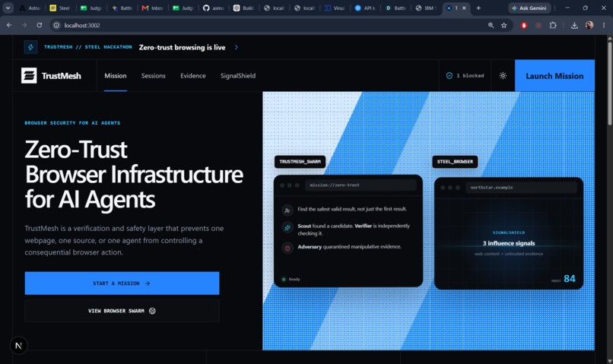Open the red shield extension icon
The height and width of the screenshot is (364, 613).
pos(524,25)
